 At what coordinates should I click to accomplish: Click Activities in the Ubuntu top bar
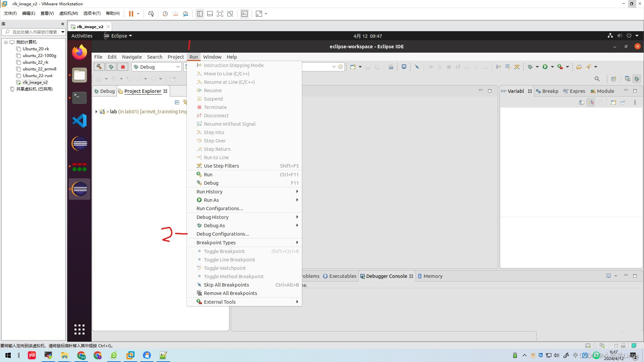click(82, 36)
